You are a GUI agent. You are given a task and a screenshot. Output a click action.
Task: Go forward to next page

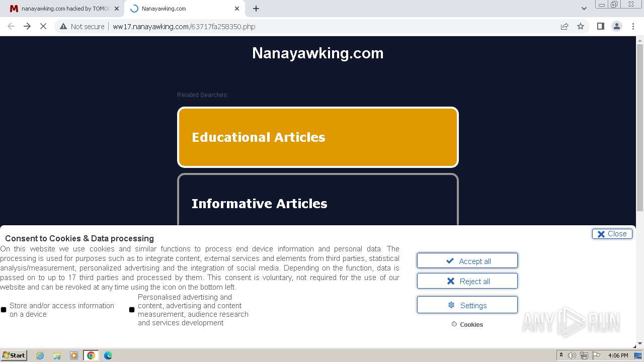click(27, 26)
